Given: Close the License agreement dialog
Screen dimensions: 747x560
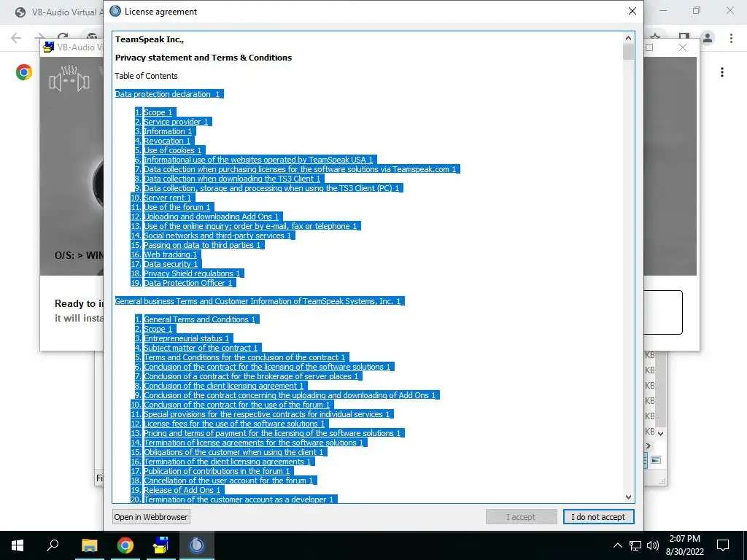Looking at the screenshot, I should tap(632, 11).
